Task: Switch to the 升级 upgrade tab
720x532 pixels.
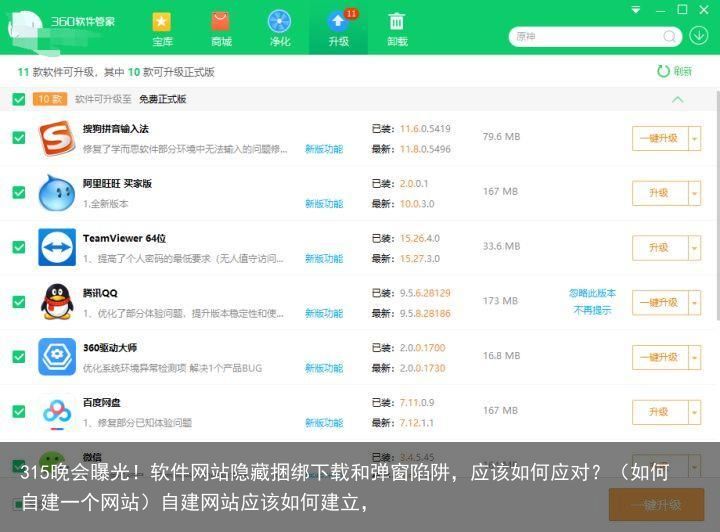Action: click(x=338, y=29)
